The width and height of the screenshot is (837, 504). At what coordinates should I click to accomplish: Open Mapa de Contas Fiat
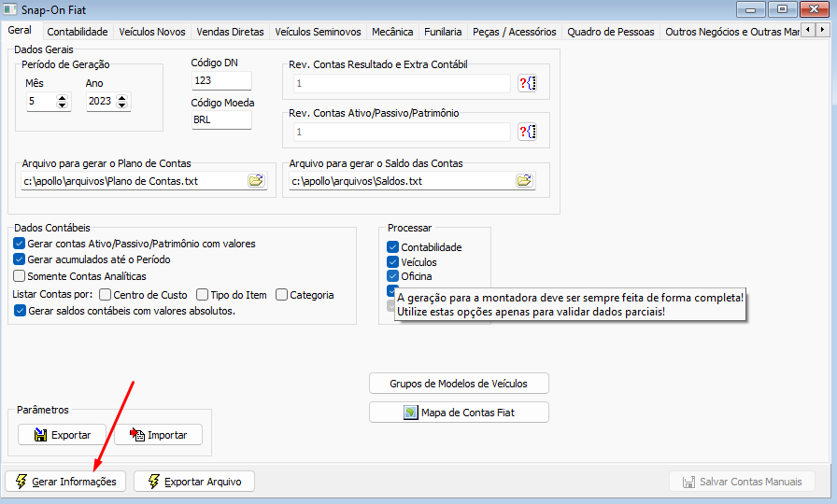click(459, 413)
